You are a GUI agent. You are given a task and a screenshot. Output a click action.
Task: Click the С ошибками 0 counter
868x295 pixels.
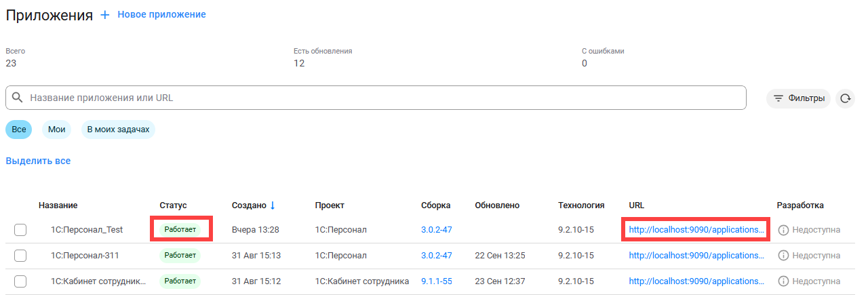tap(603, 57)
